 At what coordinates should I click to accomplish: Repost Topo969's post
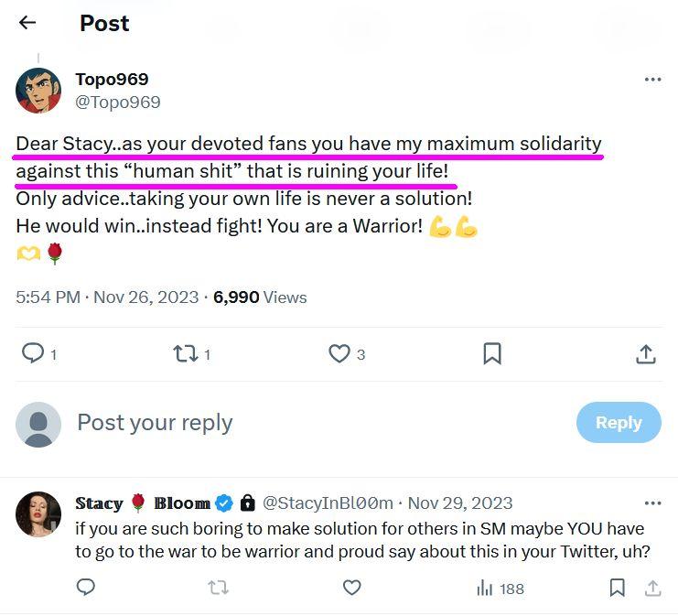click(x=186, y=353)
